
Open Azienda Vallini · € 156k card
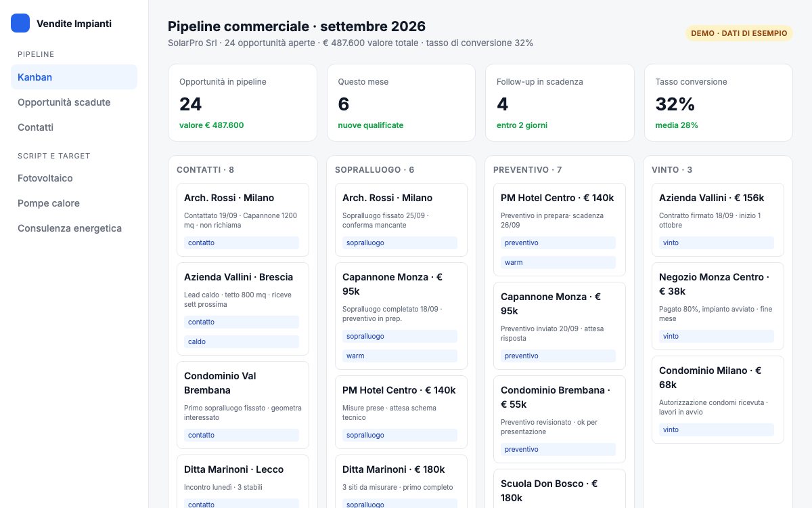[718, 220]
